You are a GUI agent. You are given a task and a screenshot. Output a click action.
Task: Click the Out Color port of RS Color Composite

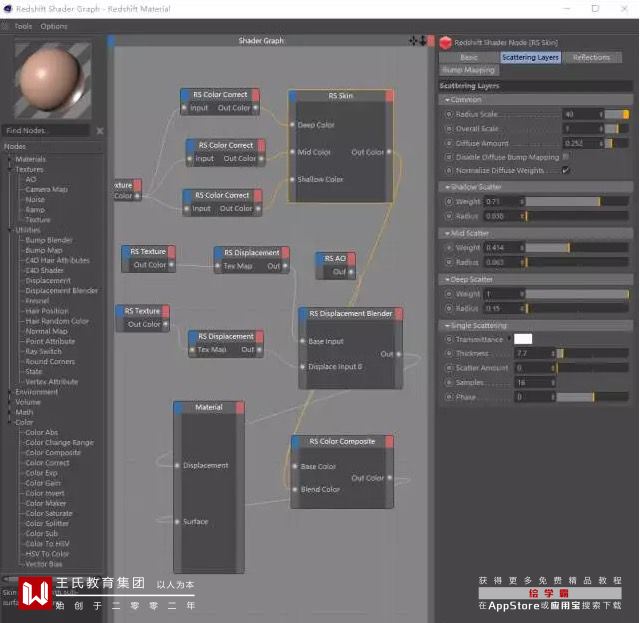(x=389, y=478)
